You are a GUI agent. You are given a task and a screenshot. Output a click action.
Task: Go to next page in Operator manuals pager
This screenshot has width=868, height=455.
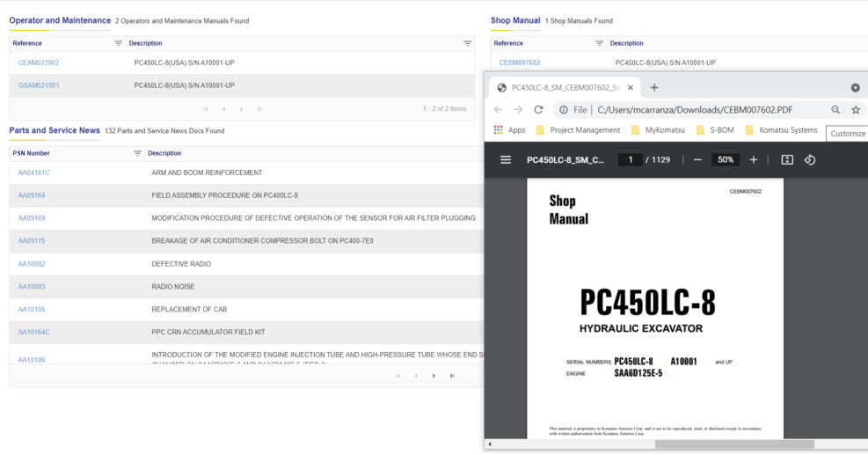click(x=241, y=109)
